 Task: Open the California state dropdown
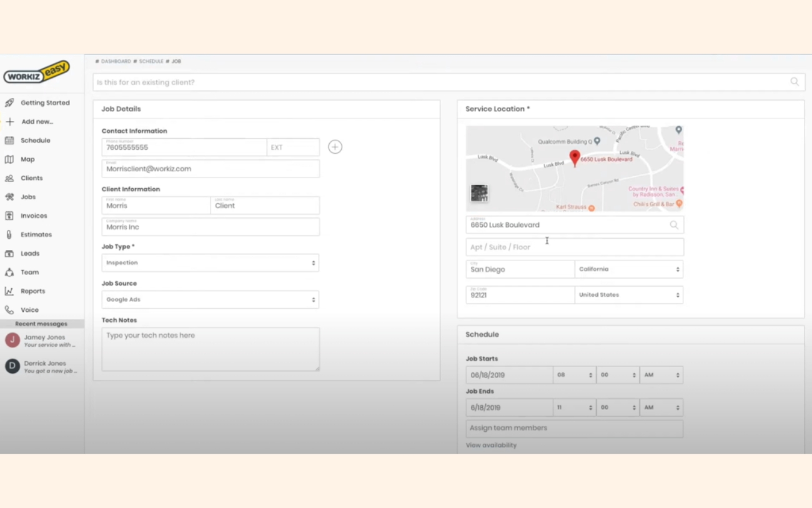point(628,269)
